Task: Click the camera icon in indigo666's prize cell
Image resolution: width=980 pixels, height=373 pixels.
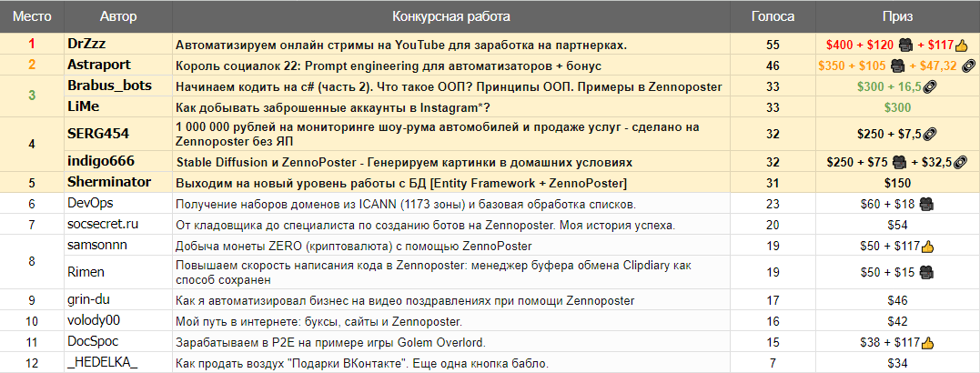Action: (899, 163)
